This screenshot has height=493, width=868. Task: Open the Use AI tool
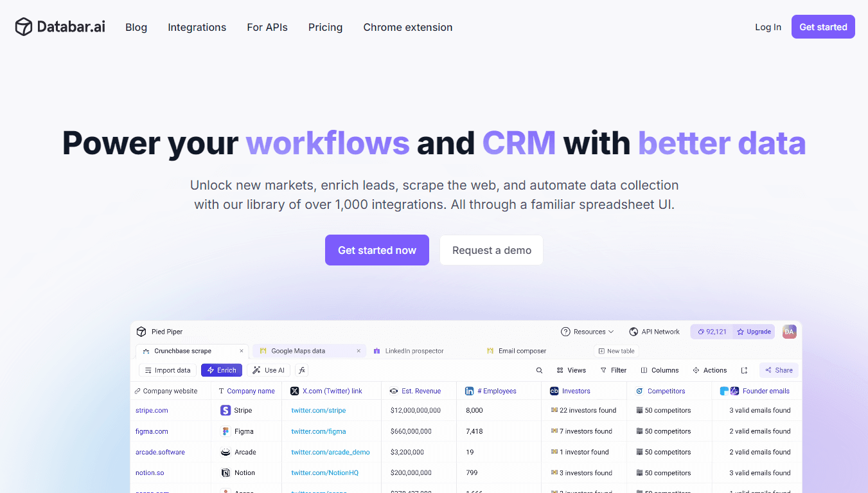click(269, 370)
